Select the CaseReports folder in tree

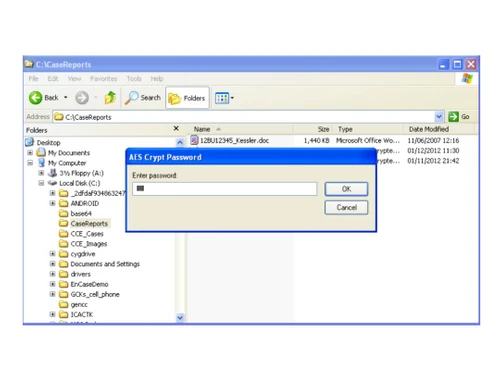point(89,223)
